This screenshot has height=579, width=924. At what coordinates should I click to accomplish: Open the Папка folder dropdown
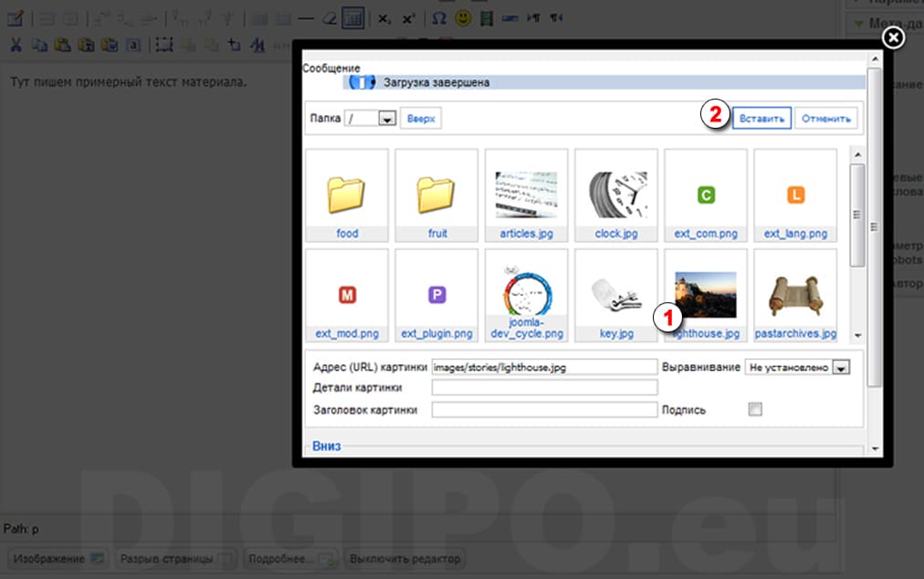tap(386, 119)
